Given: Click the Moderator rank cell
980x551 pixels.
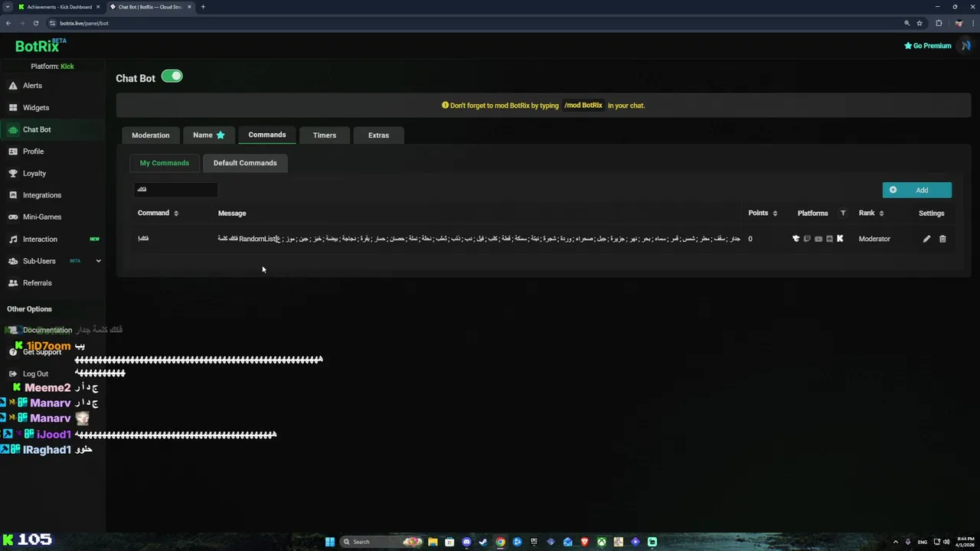Looking at the screenshot, I should (874, 239).
